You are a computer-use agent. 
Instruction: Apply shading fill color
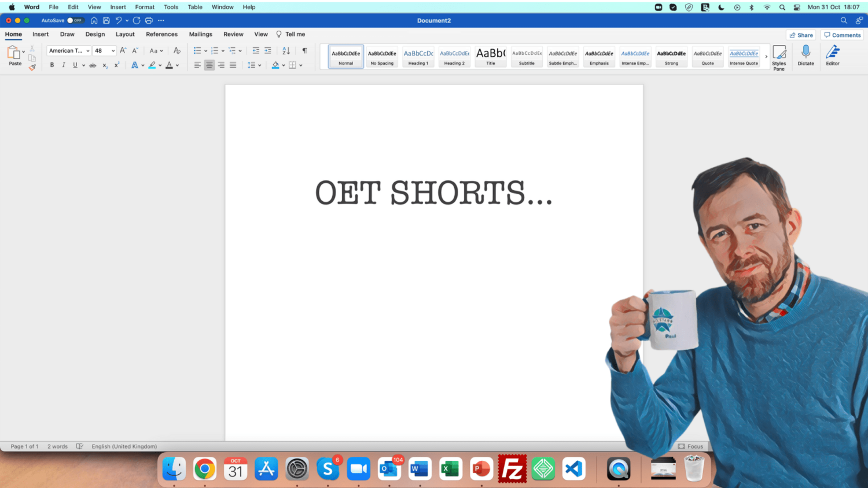pos(275,65)
